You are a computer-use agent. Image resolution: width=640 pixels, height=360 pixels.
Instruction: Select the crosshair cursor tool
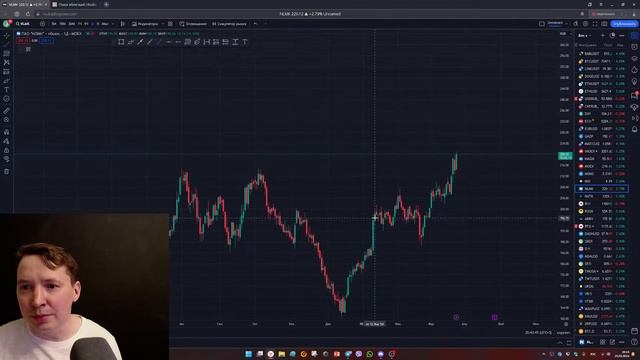(x=7, y=36)
